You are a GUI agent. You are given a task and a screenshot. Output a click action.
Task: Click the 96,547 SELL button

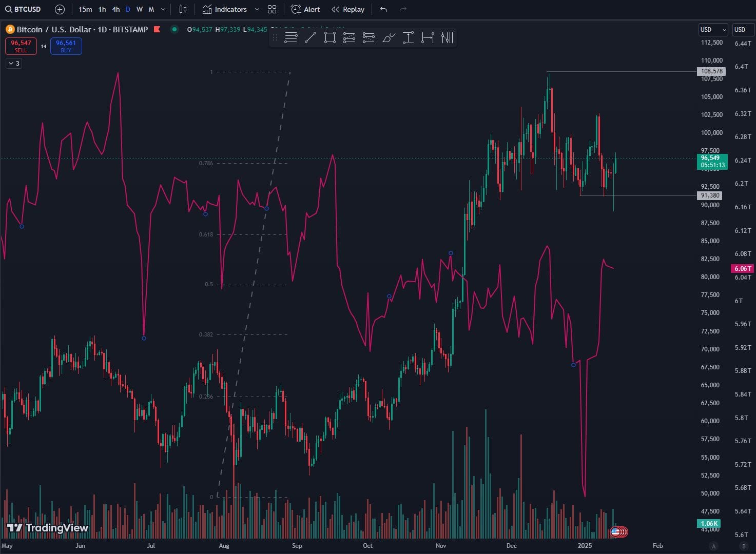point(21,46)
